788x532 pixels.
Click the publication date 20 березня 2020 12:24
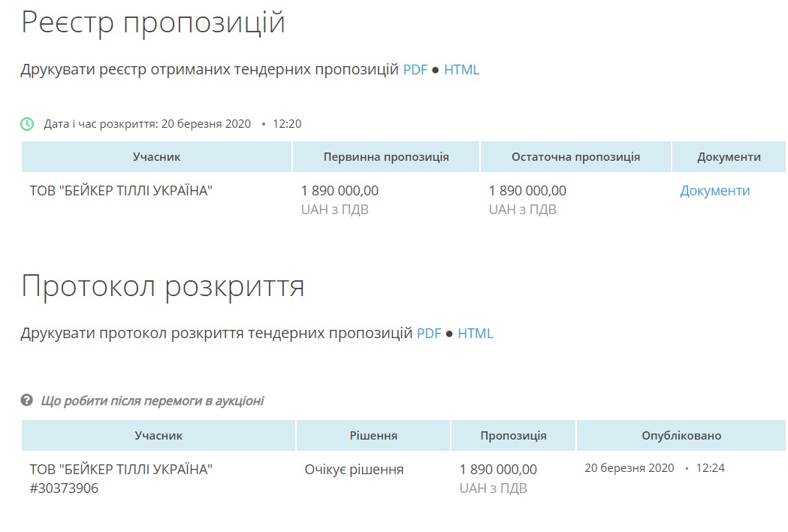[654, 468]
